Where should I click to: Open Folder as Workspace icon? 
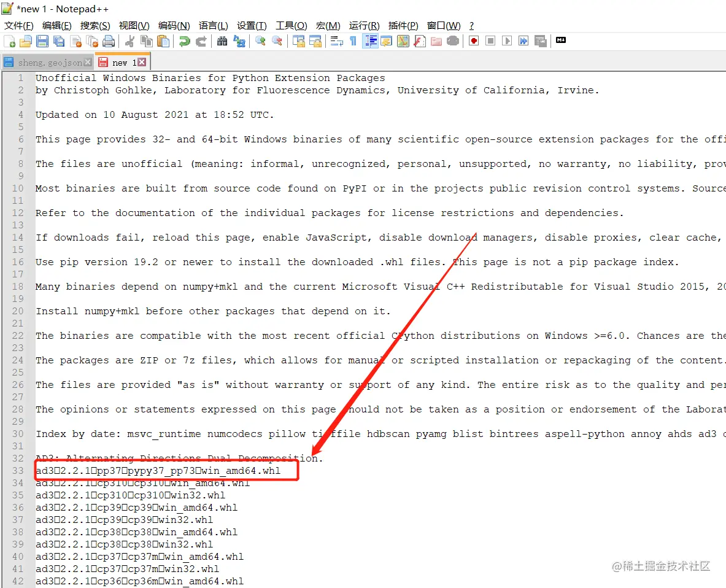(x=436, y=41)
